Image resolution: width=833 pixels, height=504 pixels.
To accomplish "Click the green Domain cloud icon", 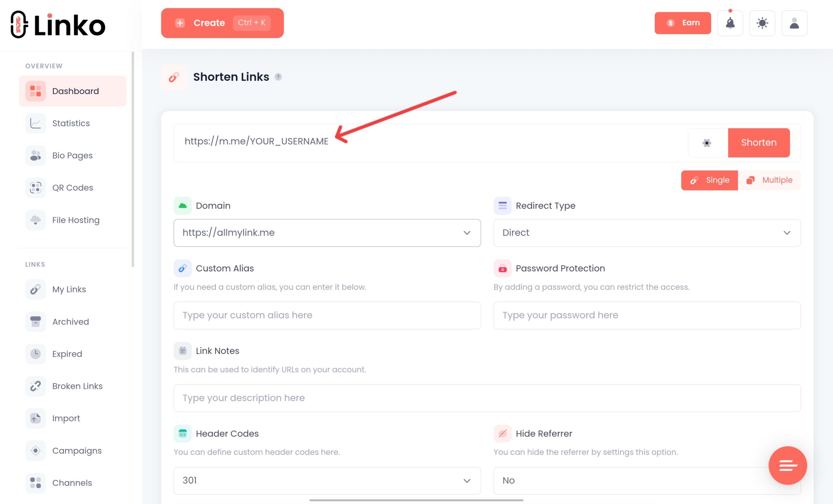I will (x=183, y=206).
